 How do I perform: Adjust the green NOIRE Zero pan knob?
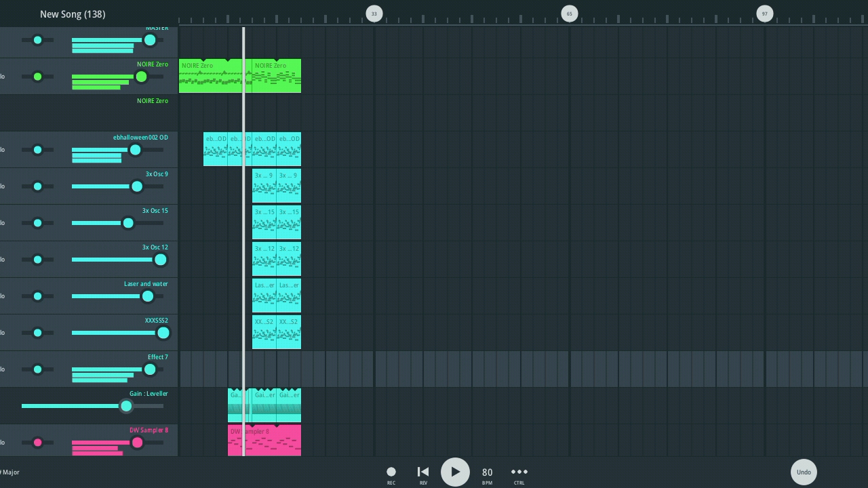[x=37, y=77]
